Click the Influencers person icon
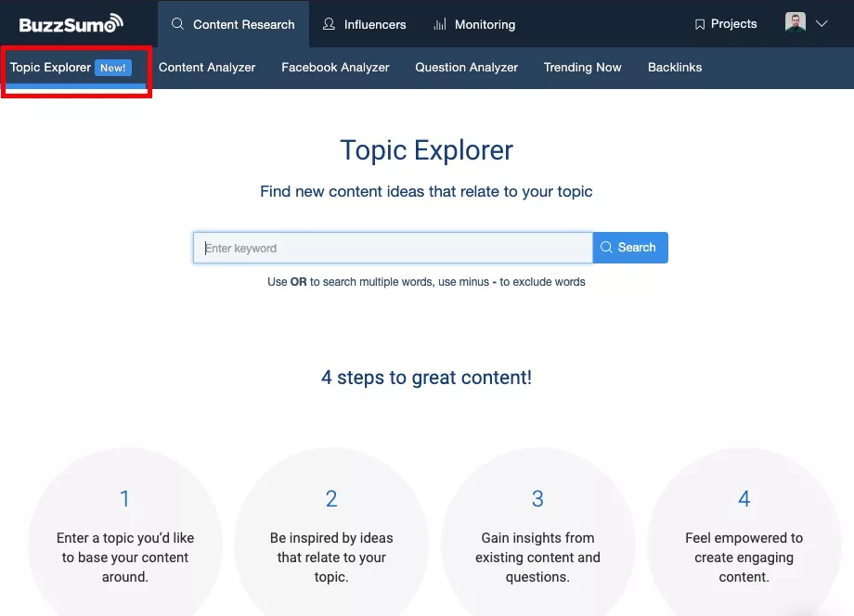 click(328, 24)
